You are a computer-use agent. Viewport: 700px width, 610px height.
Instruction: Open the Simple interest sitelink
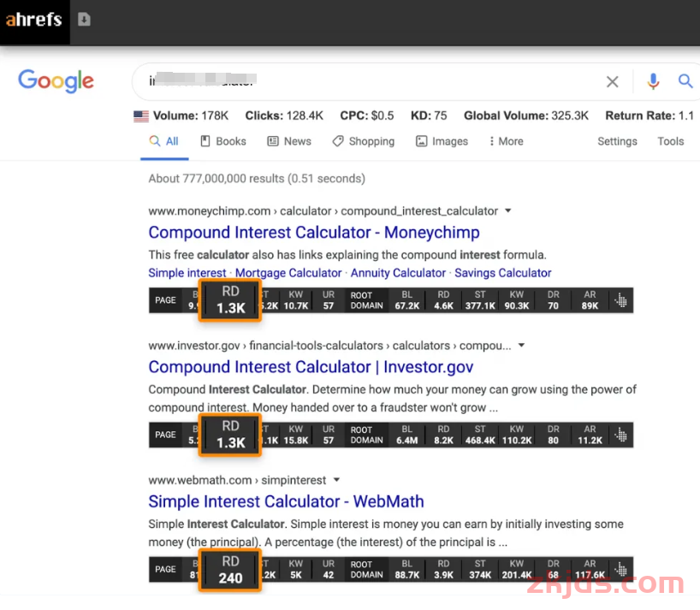pos(187,273)
